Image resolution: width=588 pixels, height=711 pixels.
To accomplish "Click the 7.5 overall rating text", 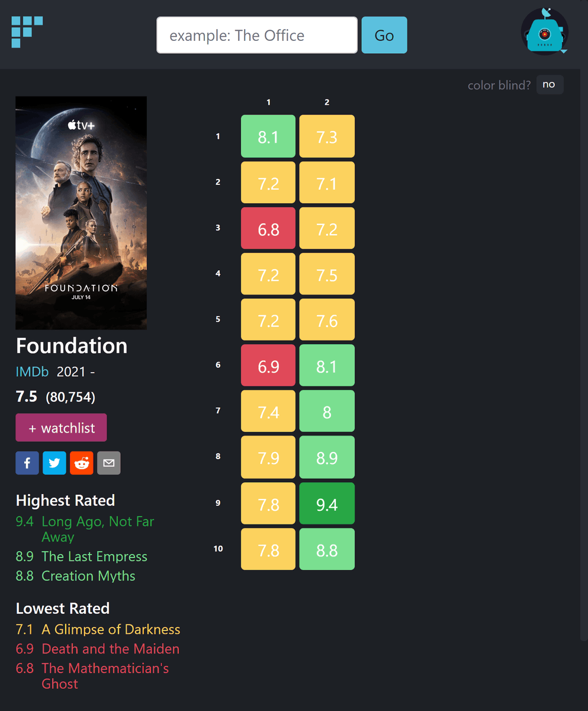I will click(27, 396).
